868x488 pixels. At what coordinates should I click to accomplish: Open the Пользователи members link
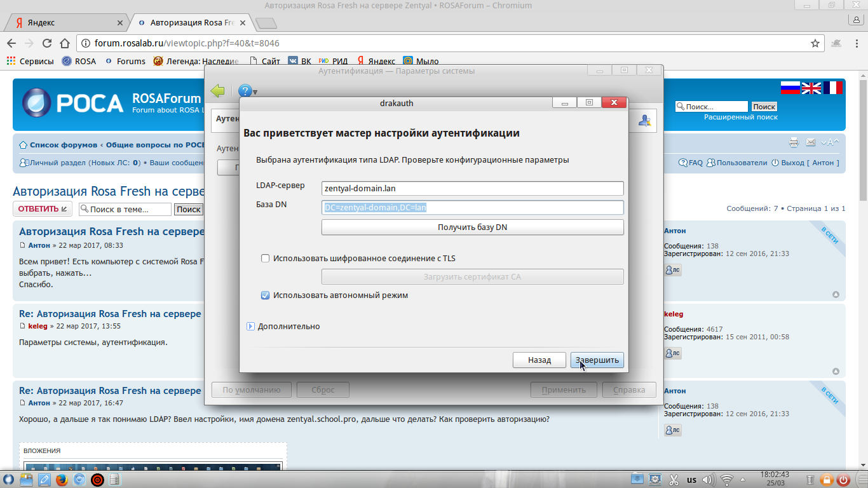coord(737,163)
